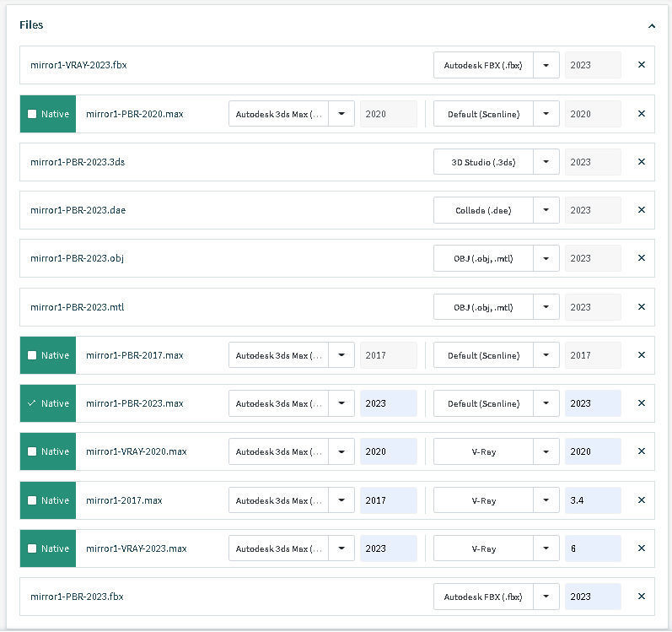Open renderer dropdown for mirror1-2017.max
This screenshot has width=672, height=632.
(x=546, y=500)
